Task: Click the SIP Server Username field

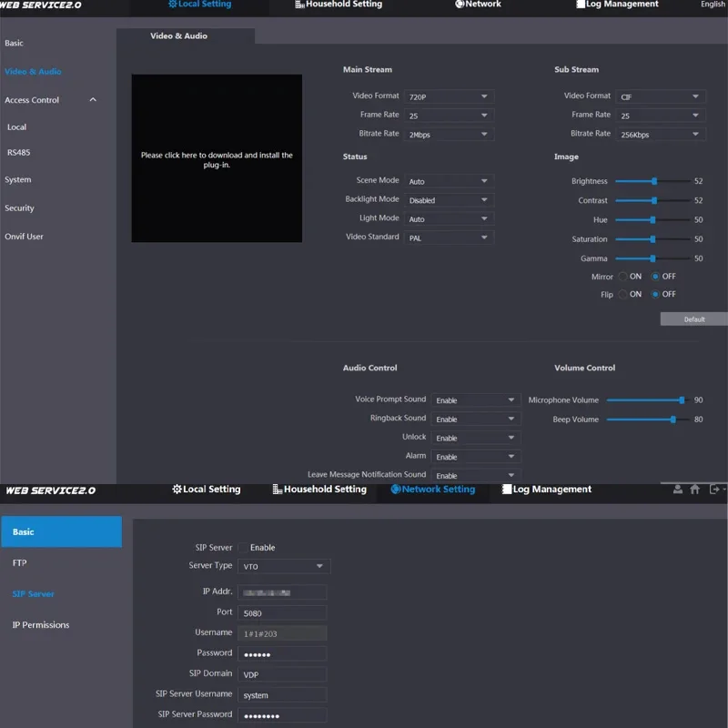Action: click(282, 695)
